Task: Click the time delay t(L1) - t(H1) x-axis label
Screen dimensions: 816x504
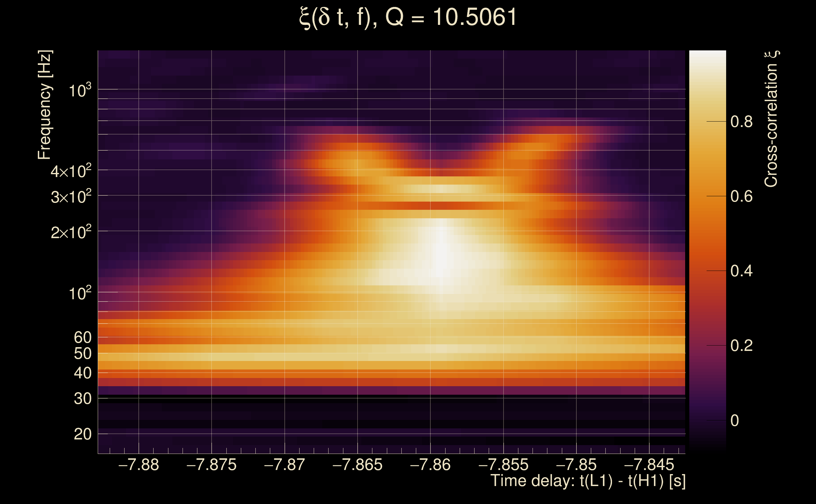Action: [x=588, y=481]
